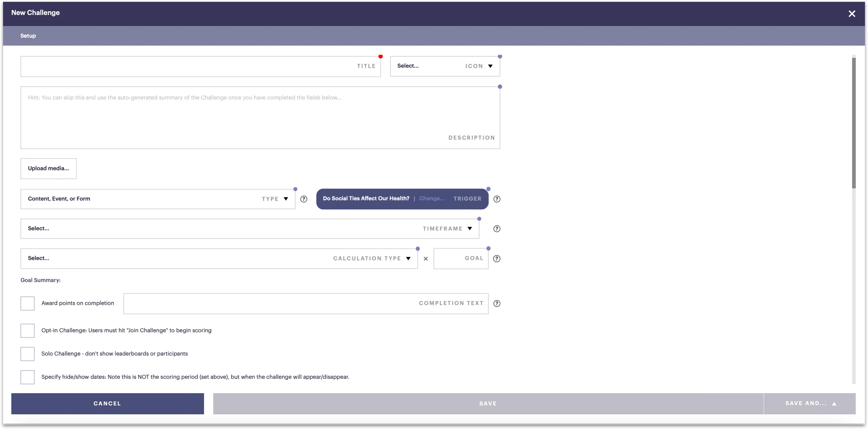Click the Cancel button
This screenshot has width=868, height=429.
pyautogui.click(x=107, y=404)
